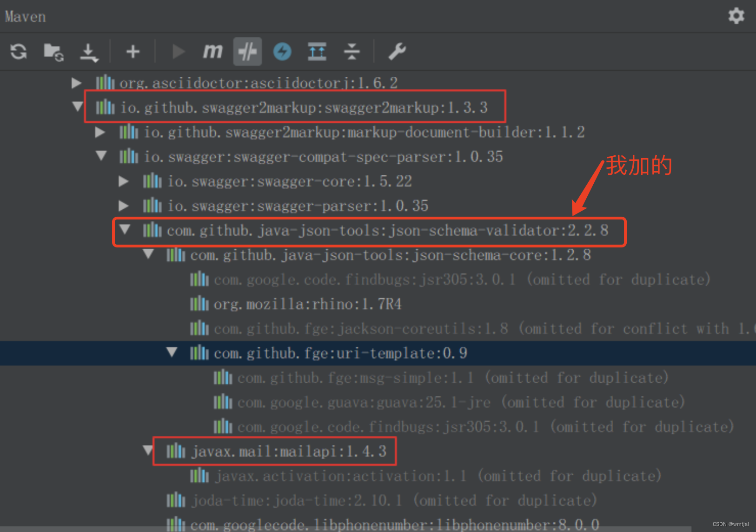Download sources and documentation
The width and height of the screenshot is (756, 532).
tap(89, 51)
